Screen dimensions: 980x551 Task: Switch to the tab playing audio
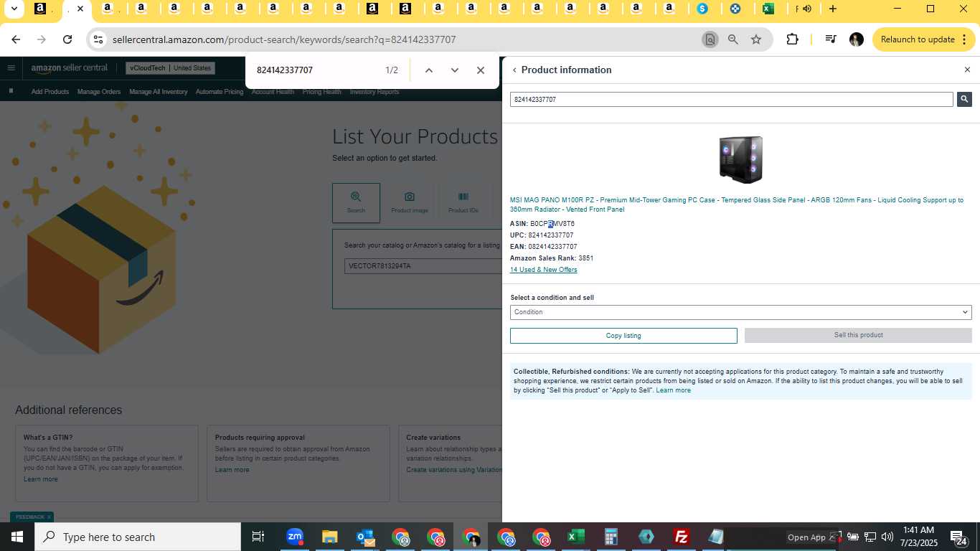point(801,9)
